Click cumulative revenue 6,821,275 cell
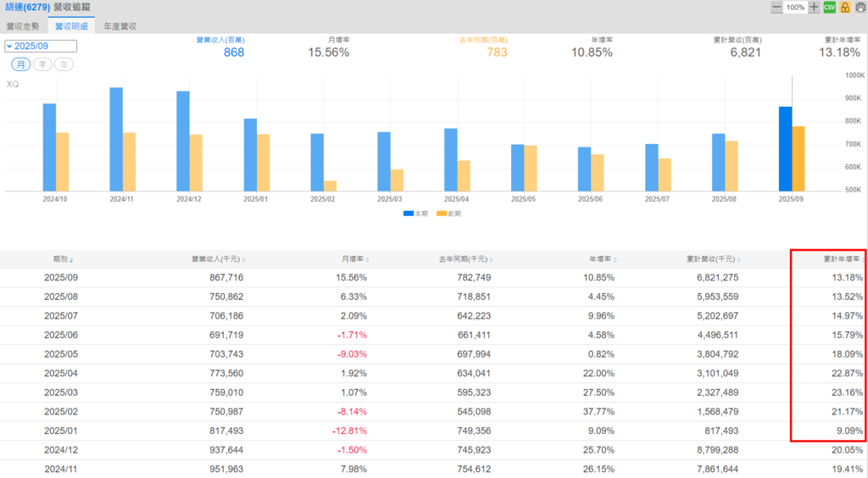 pos(717,278)
